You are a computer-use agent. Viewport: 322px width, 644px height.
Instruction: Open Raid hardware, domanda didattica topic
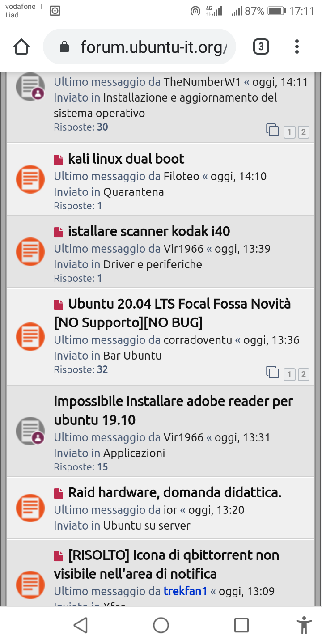[175, 493]
